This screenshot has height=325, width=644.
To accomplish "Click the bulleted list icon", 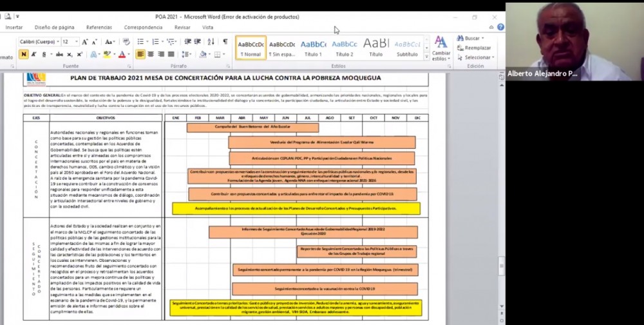I will click(x=140, y=42).
